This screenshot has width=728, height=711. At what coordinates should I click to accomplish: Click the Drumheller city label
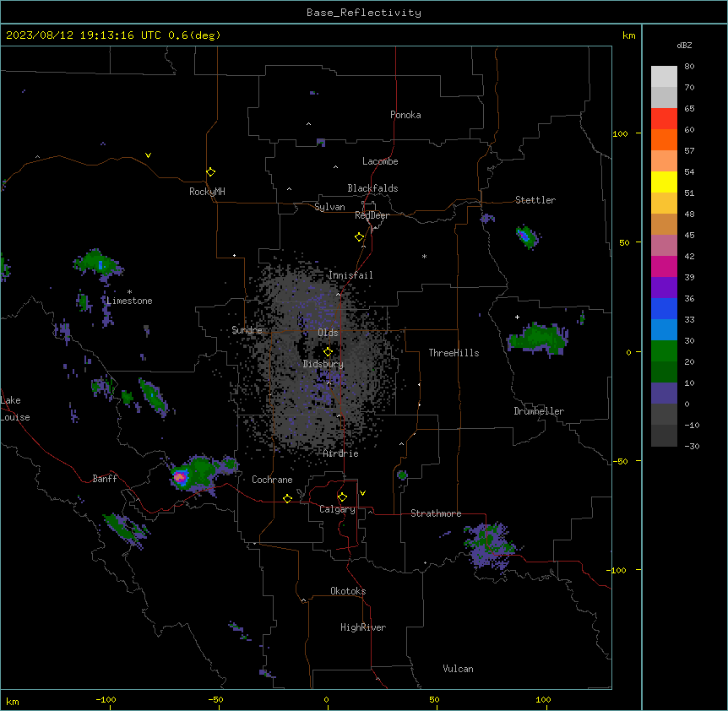539,411
